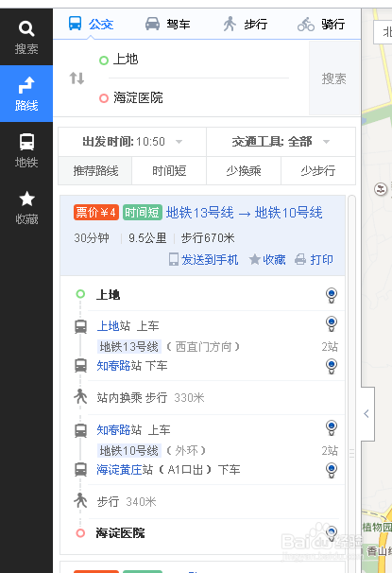The image size is (392, 573).
Task: Click the 打印 print link
Action: (x=314, y=259)
